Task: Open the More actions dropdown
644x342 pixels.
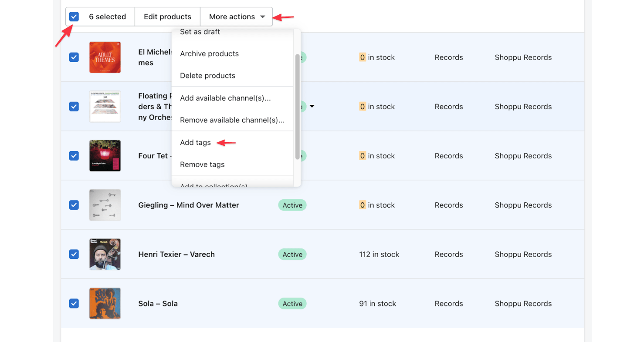Action: (236, 17)
